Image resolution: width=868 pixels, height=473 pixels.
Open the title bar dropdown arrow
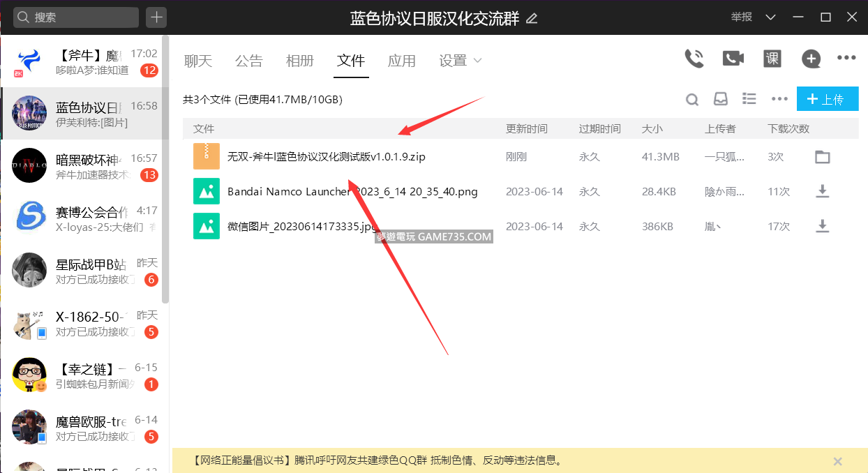pos(770,17)
